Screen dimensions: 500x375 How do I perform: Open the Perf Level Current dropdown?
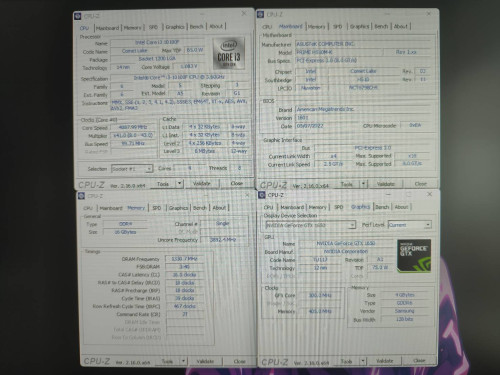coord(410,225)
